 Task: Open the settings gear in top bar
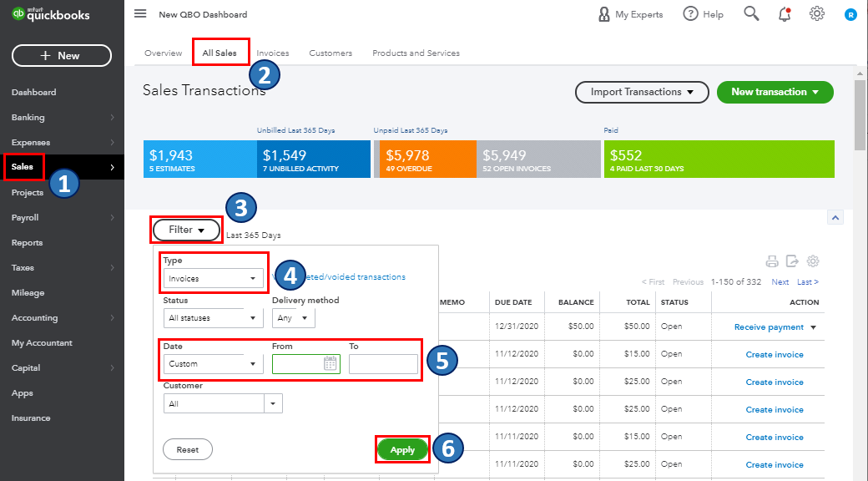[816, 13]
